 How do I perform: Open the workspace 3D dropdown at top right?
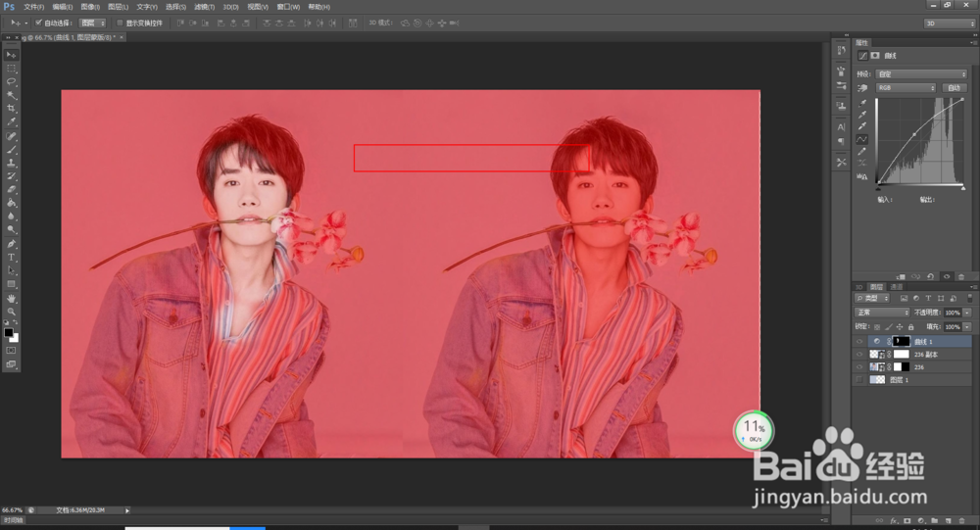click(950, 24)
